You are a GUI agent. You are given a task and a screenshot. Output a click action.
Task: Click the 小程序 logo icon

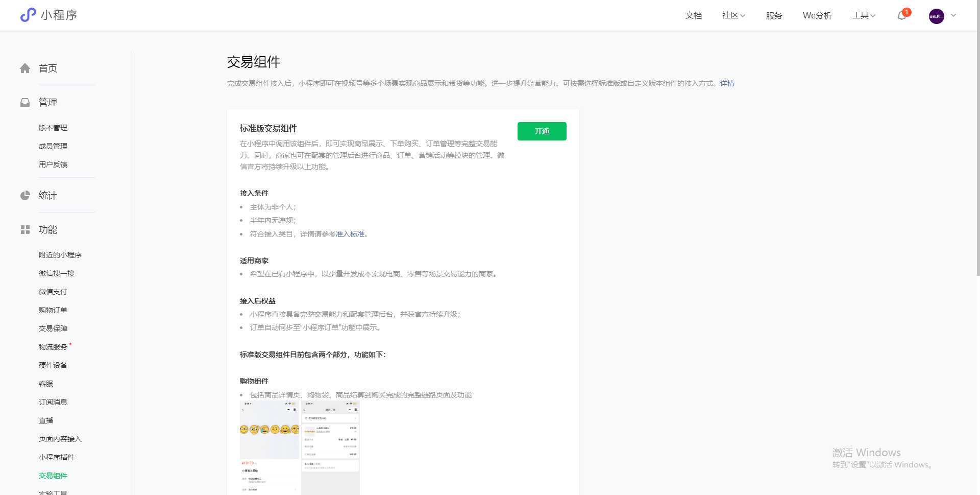point(28,15)
